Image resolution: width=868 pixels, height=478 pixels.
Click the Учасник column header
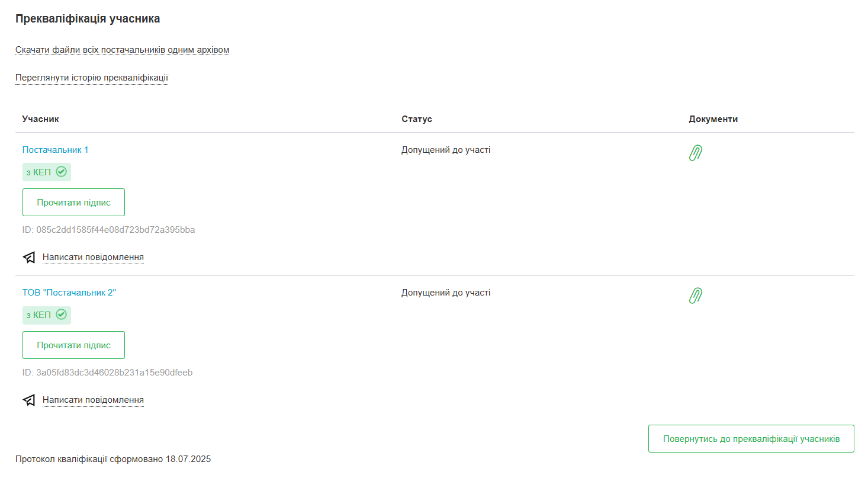(41, 119)
